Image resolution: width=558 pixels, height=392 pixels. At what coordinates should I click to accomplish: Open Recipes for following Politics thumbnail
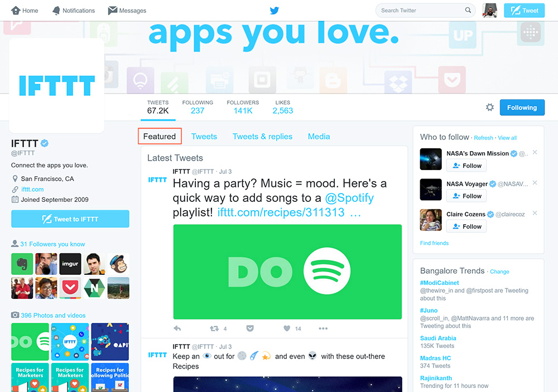click(x=110, y=378)
